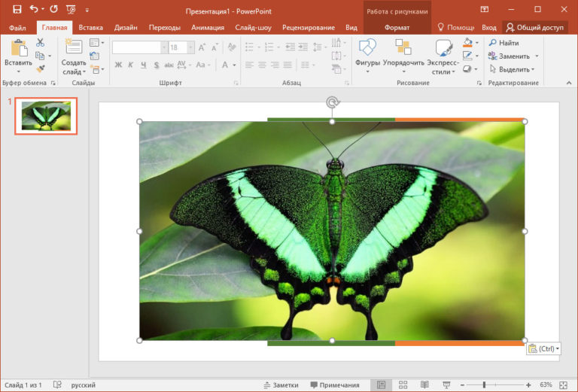Click the Cut scissors icon

[40, 43]
